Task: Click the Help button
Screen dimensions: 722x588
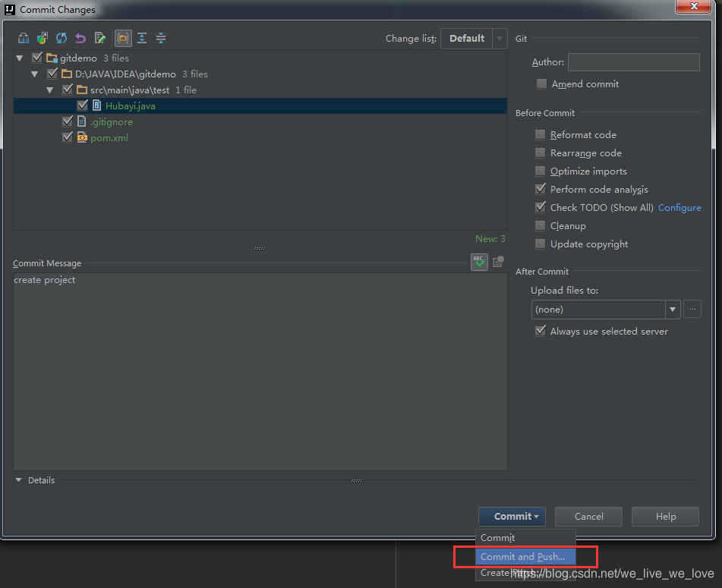Action: 665,516
